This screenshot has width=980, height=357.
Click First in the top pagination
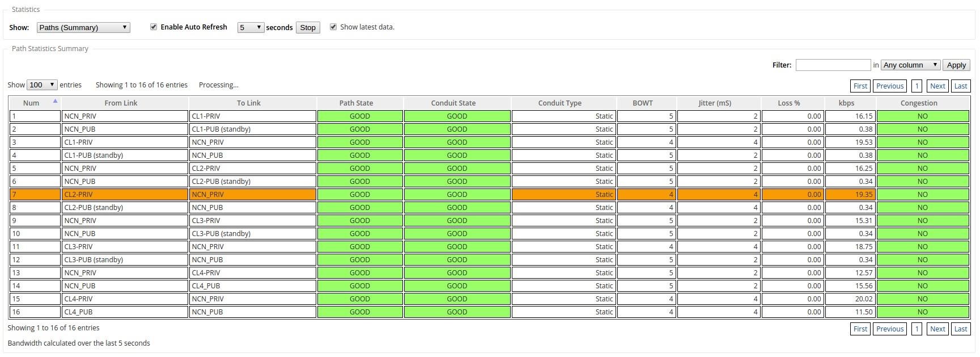pyautogui.click(x=860, y=86)
